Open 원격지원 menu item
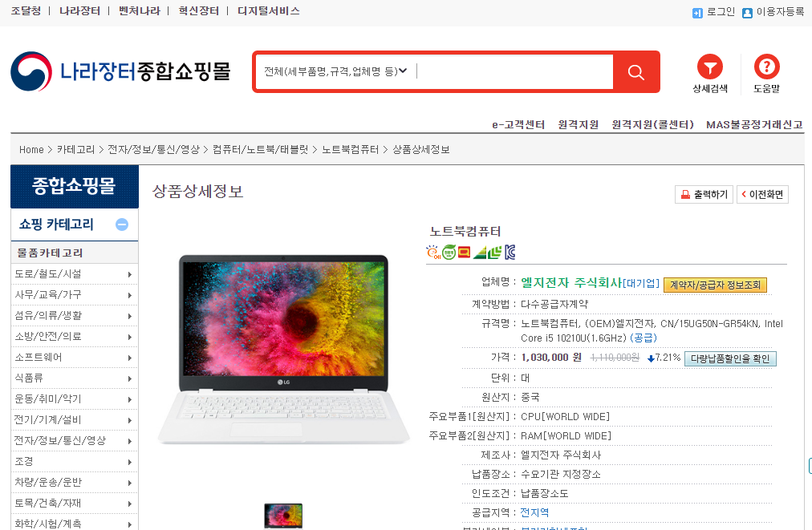This screenshot has height=530, width=812. point(578,125)
